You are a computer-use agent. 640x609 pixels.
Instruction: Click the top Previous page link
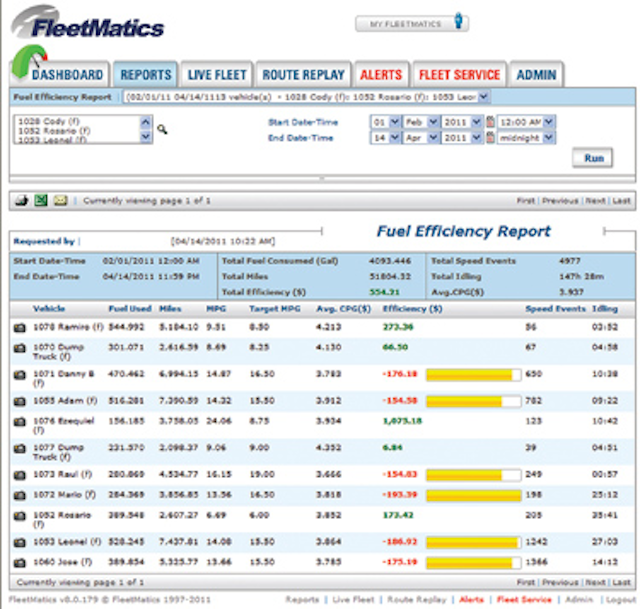[560, 200]
